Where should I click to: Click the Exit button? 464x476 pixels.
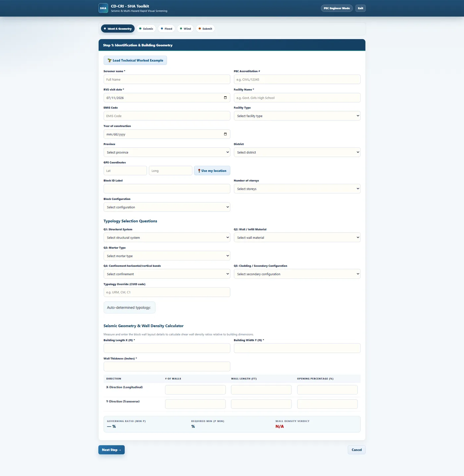pyautogui.click(x=361, y=8)
